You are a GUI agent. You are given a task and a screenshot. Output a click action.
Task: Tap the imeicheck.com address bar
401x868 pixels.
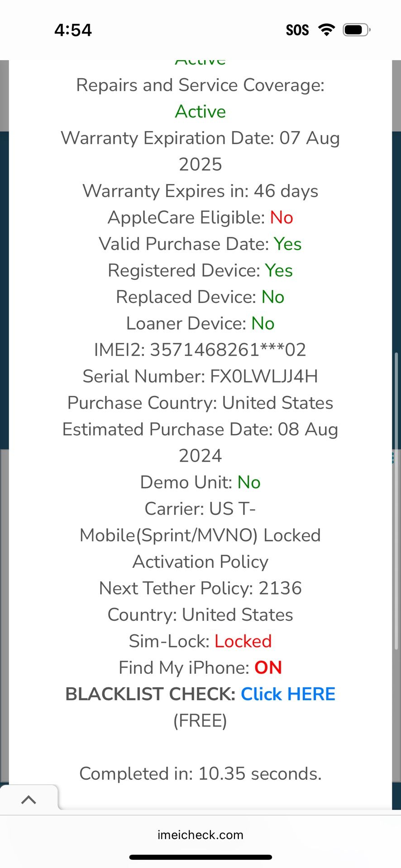click(200, 835)
